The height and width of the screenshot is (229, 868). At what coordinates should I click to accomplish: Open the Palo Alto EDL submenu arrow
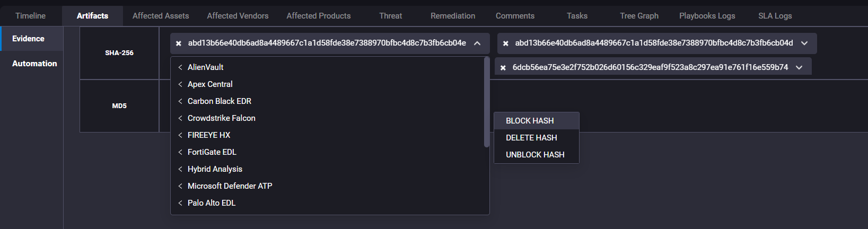pyautogui.click(x=180, y=203)
